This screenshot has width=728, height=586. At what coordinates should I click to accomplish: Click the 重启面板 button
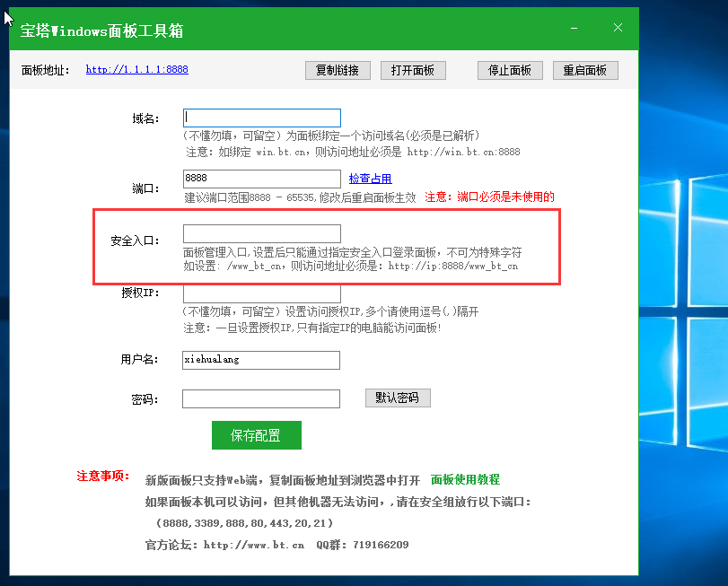click(585, 71)
